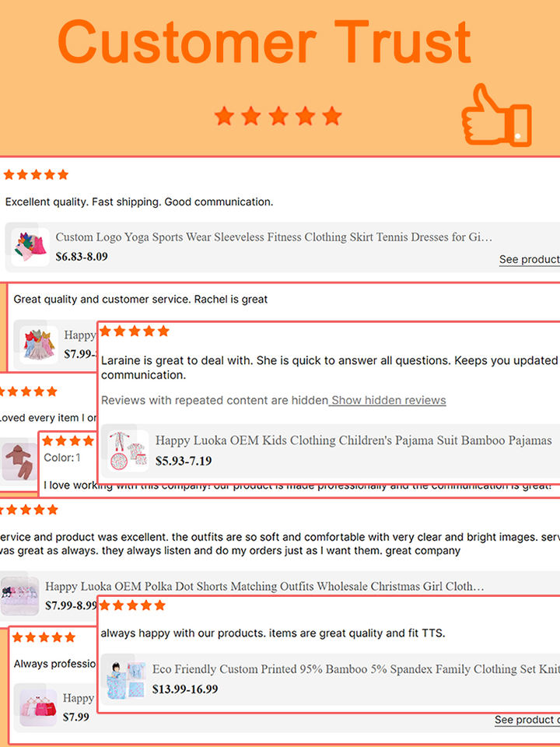
Task: Open the Happy Luoka OEM Polka Dot Shorts title
Action: click(264, 586)
